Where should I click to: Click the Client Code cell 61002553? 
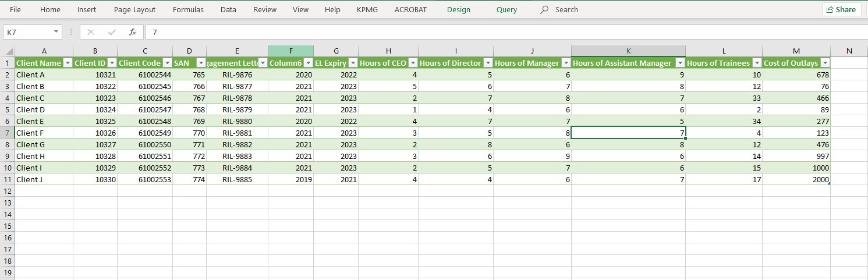coord(145,179)
